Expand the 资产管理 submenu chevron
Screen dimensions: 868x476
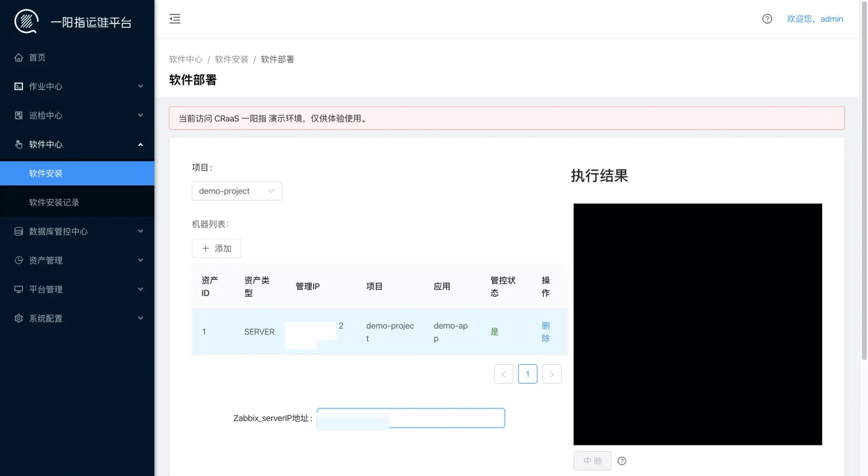140,261
